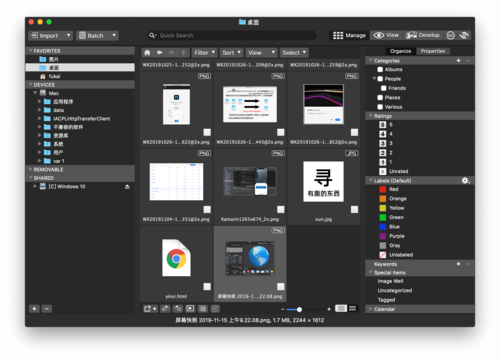Open the Labels settings gear icon

click(x=465, y=181)
